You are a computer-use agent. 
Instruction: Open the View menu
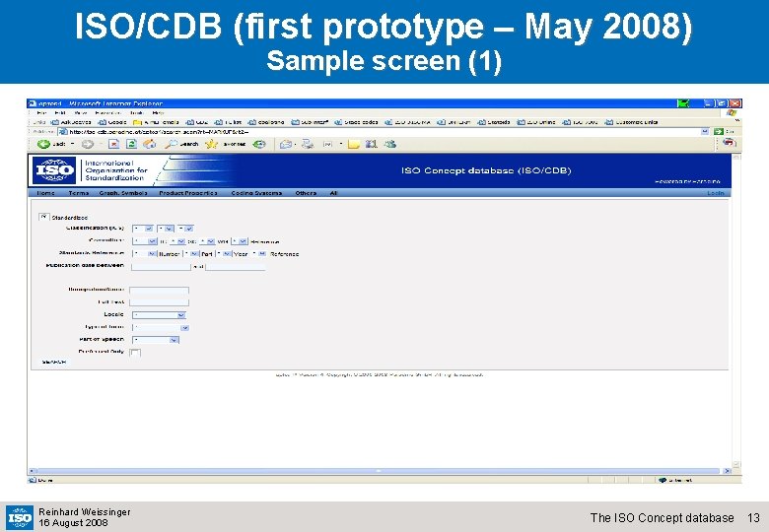click(81, 113)
